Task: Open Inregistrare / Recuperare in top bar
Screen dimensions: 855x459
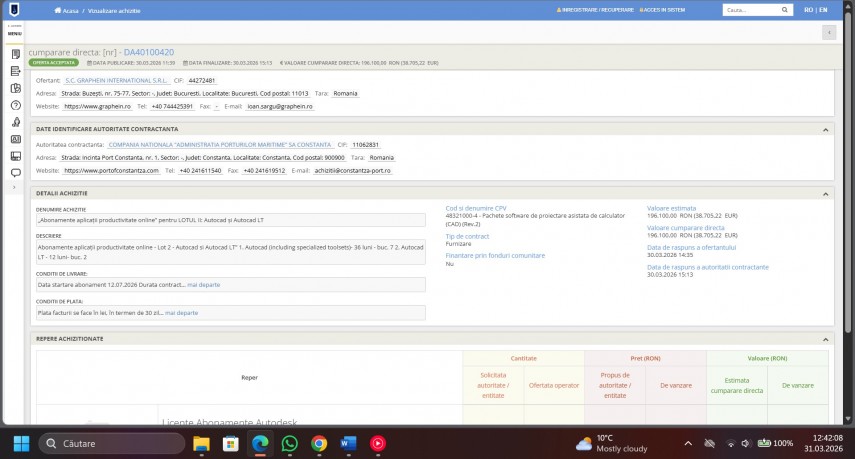Action: coord(596,9)
